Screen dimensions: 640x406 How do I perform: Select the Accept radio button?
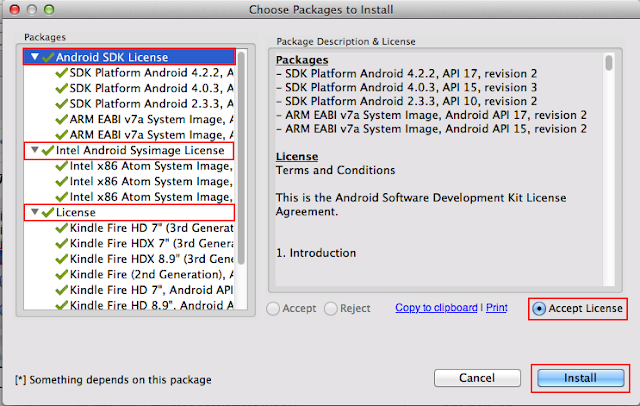[x=273, y=309]
